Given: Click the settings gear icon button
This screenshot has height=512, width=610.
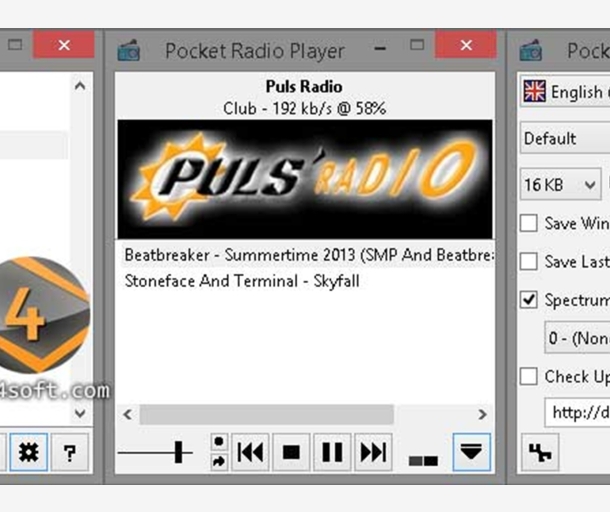Looking at the screenshot, I should [x=28, y=453].
